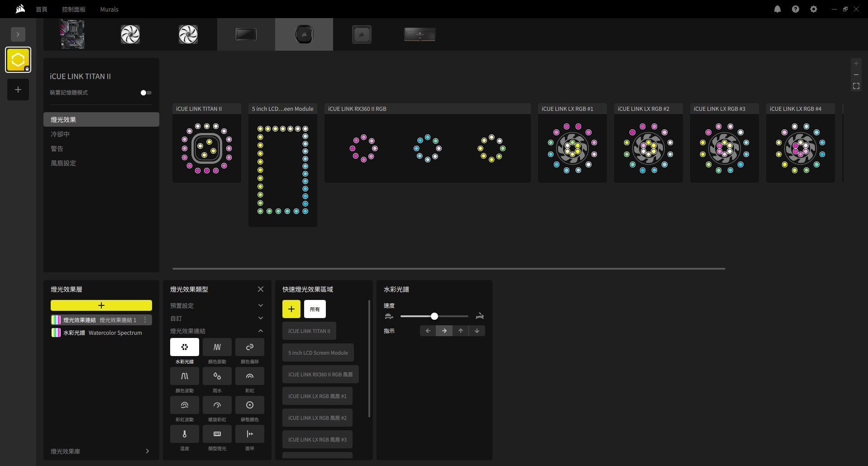Toggle 裝置記憶體模式 device memory mode switch
Image resolution: width=868 pixels, height=466 pixels.
point(146,93)
